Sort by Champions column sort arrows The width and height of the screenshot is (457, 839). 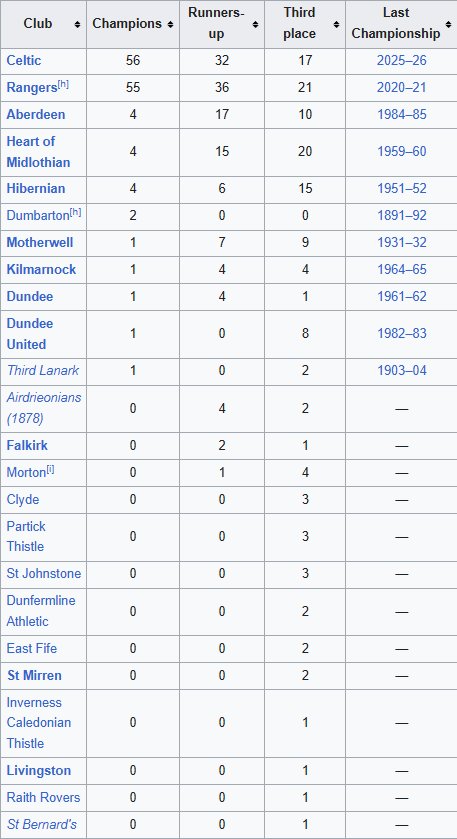[170, 25]
